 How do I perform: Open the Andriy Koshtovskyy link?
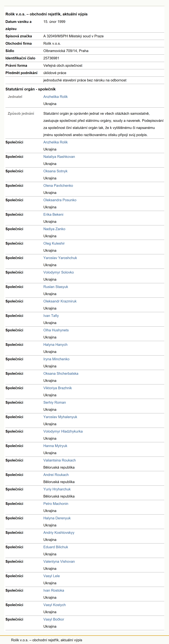point(59,533)
